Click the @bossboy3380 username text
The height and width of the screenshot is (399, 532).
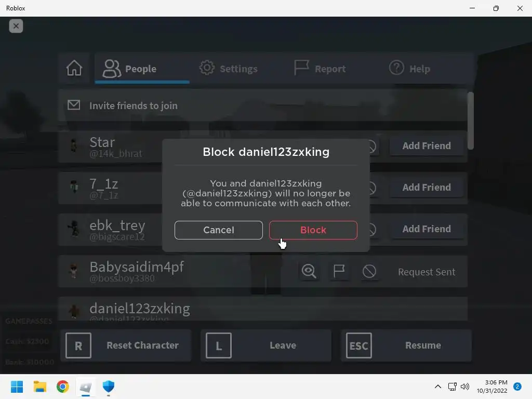(x=122, y=278)
